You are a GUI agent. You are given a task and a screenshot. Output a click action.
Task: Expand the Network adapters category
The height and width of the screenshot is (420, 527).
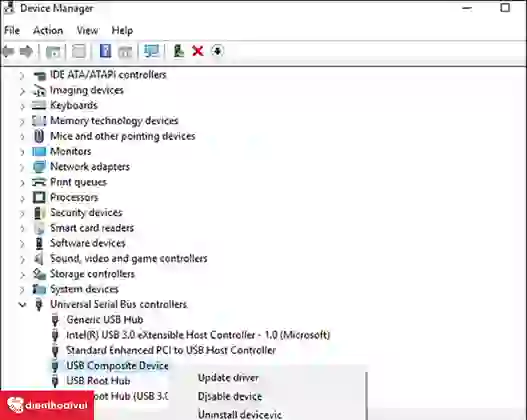coord(22,168)
